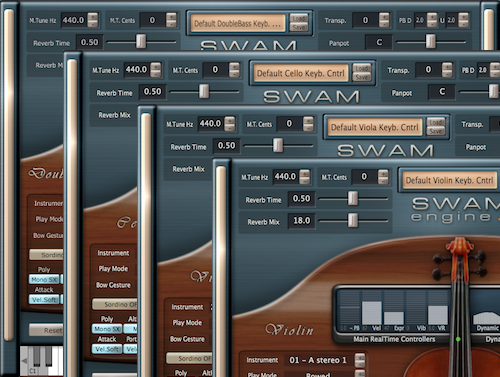Click the vertical ribbon strip of DoubleBass window
Image resolution: width=500 pixels, height=377 pixels.
9,175
